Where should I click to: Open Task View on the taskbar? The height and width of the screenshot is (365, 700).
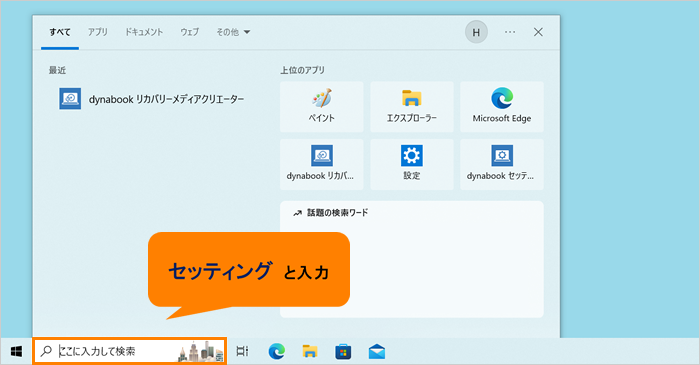coord(242,352)
